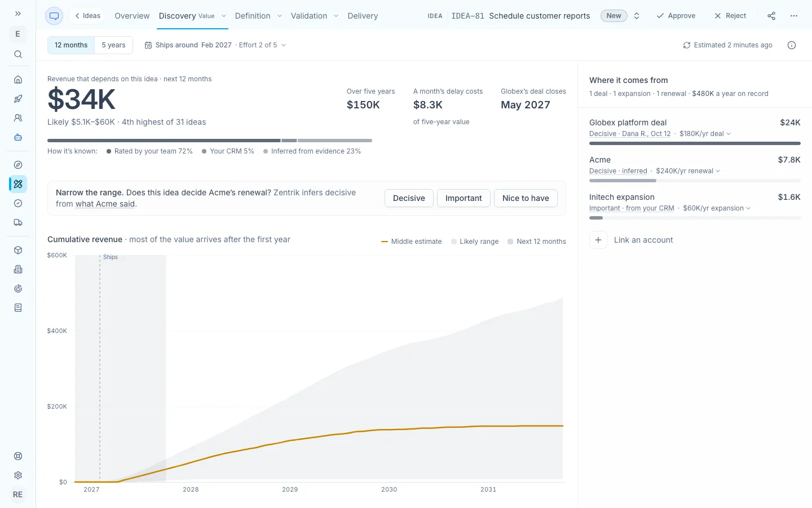Expand the sidebar with double chevron icon
Image resolution: width=812 pixels, height=508 pixels.
tap(18, 14)
